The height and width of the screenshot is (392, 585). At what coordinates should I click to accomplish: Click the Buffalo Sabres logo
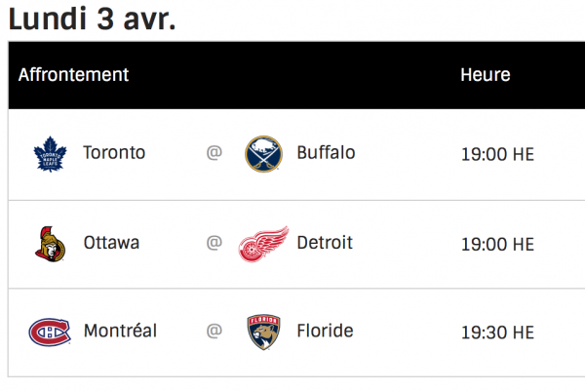263,154
